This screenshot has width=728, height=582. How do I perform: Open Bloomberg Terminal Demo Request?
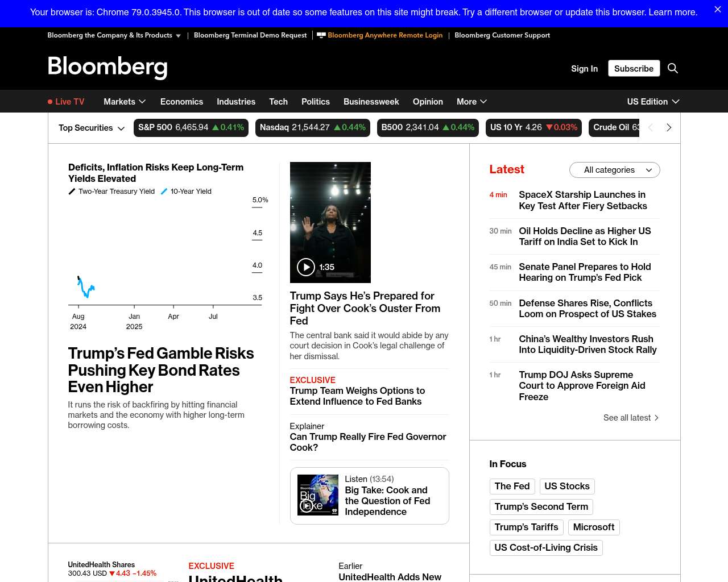click(x=250, y=35)
